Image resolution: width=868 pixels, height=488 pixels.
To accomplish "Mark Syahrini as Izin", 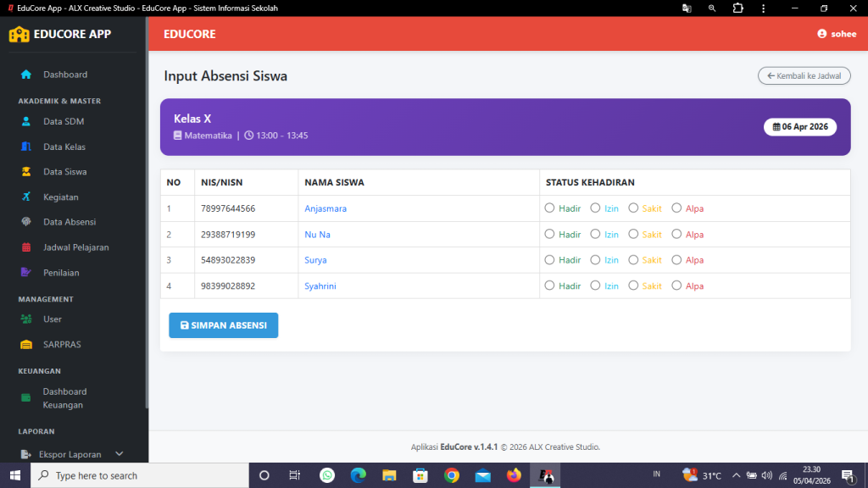I will pos(595,286).
